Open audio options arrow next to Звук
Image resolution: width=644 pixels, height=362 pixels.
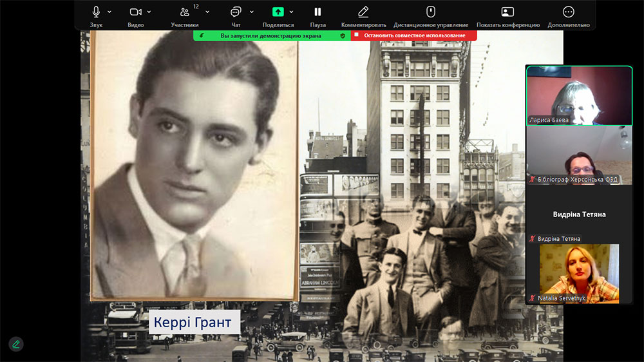click(x=109, y=12)
